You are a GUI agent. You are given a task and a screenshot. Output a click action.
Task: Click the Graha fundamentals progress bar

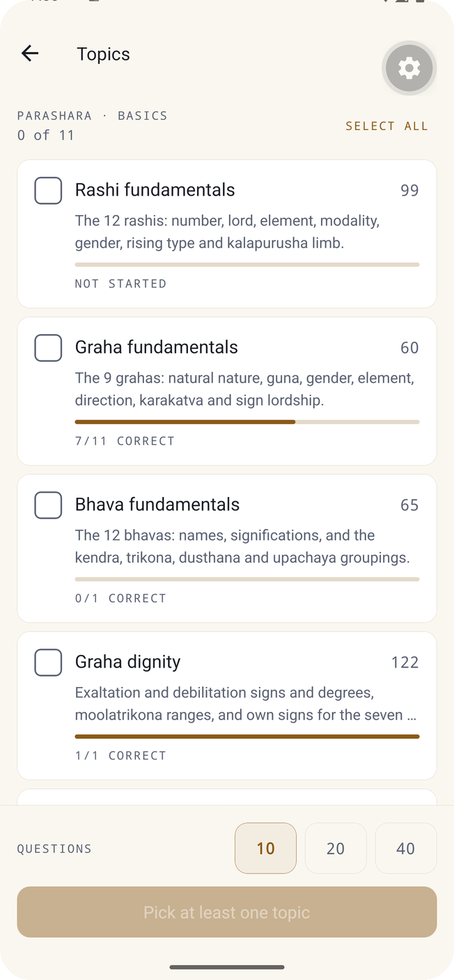[247, 422]
